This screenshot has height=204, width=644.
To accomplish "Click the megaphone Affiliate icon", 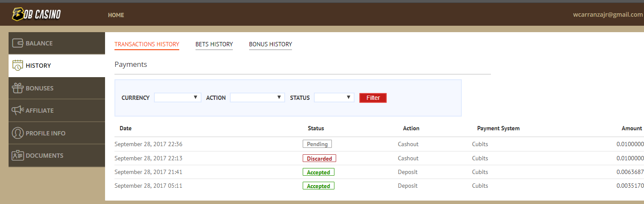I will pos(18,110).
